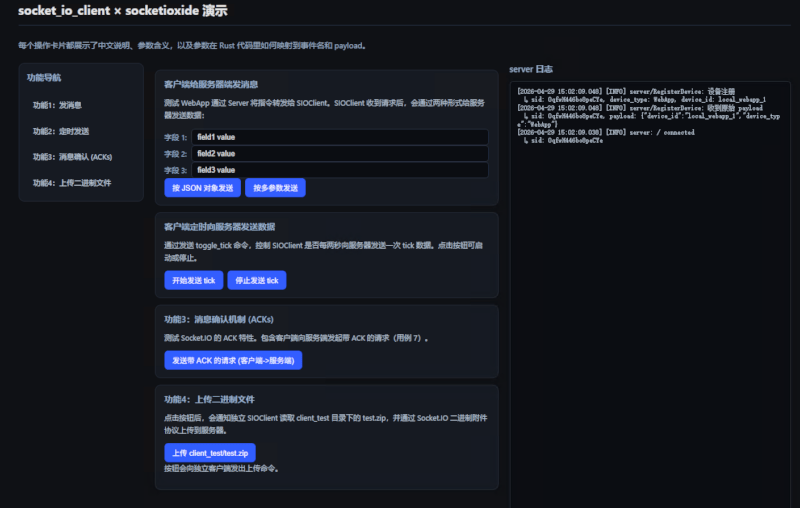Click the 字段 1: label
800x508 pixels.
[x=176, y=137]
